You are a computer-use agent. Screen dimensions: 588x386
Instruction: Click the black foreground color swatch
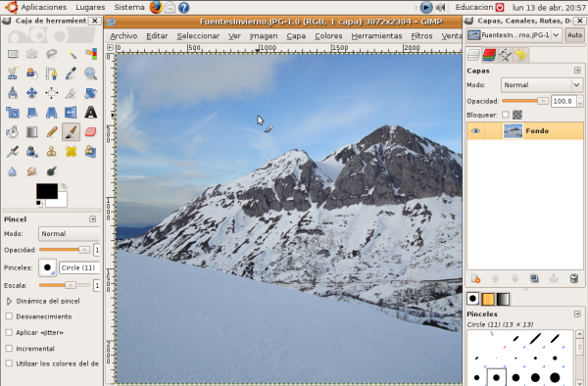[x=47, y=191]
